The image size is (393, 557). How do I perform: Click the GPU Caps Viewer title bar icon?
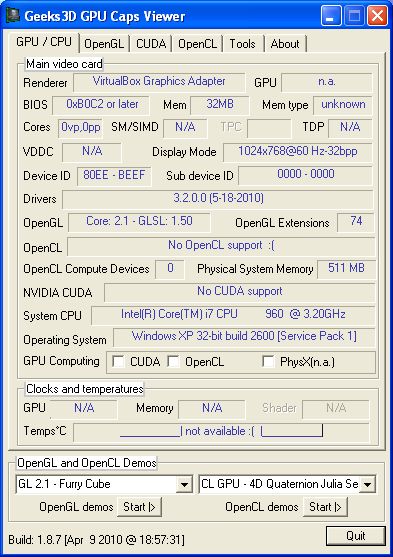13,16
